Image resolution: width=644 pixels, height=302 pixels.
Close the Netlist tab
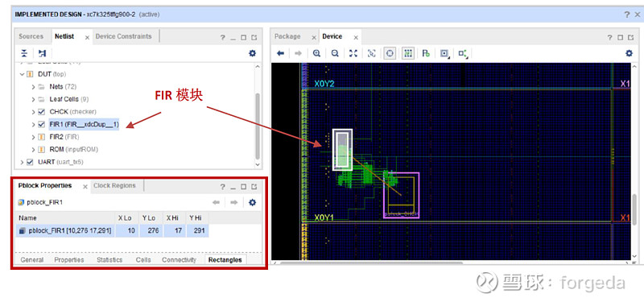pos(87,37)
